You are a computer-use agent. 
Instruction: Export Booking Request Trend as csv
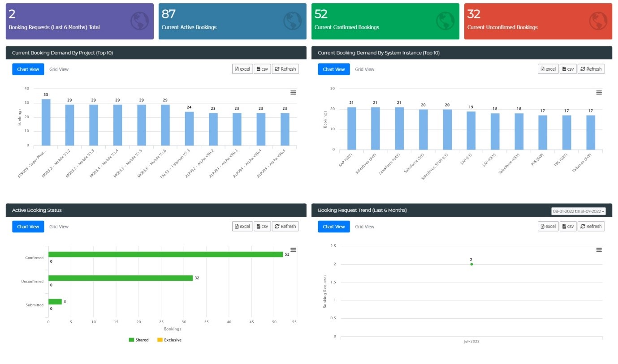(x=568, y=227)
